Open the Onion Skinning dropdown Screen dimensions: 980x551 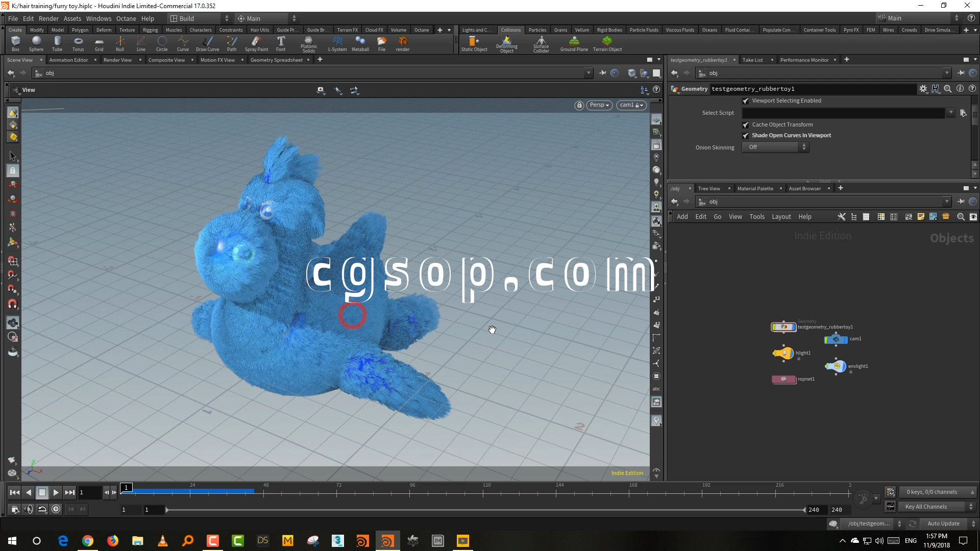coord(775,147)
